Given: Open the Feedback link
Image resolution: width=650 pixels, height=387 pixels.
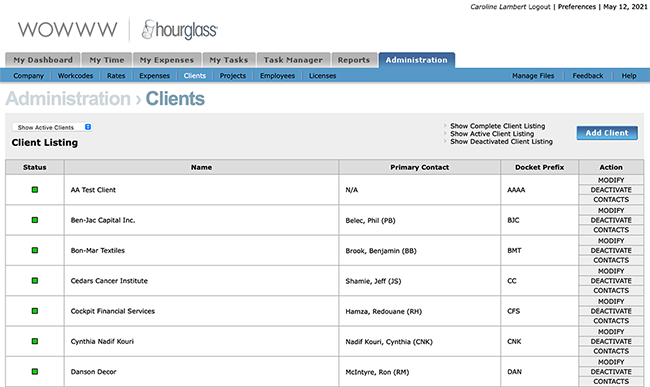Looking at the screenshot, I should click(x=588, y=76).
